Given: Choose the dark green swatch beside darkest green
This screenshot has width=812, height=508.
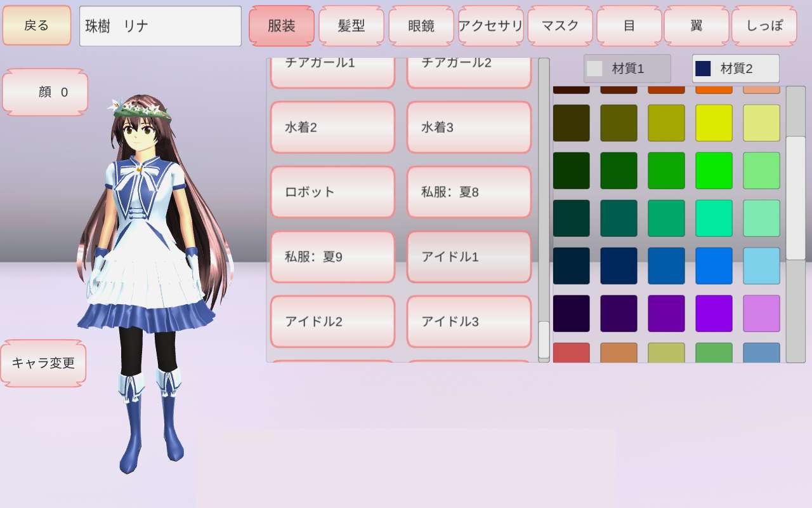Looking at the screenshot, I should point(619,171).
